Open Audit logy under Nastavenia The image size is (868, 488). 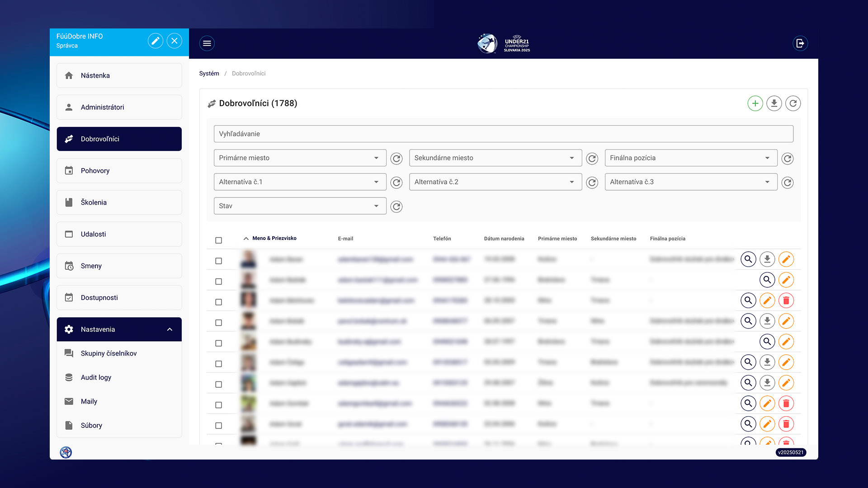point(96,377)
